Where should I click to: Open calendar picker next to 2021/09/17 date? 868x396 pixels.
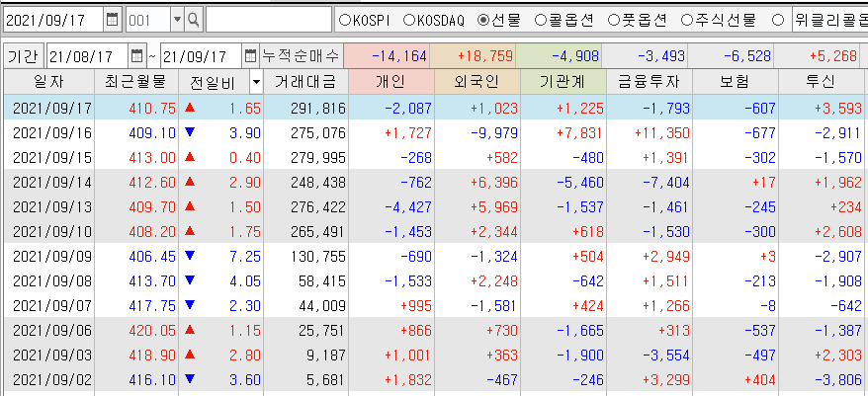coord(113,21)
